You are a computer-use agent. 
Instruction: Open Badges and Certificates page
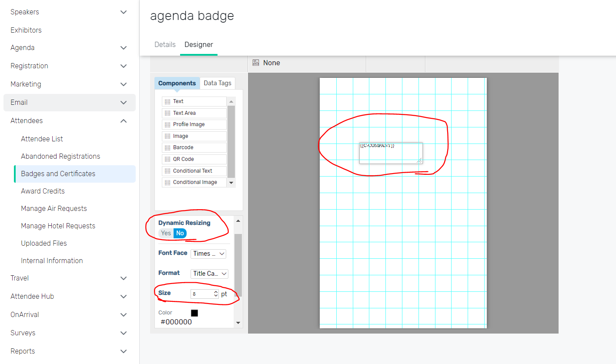(75, 174)
